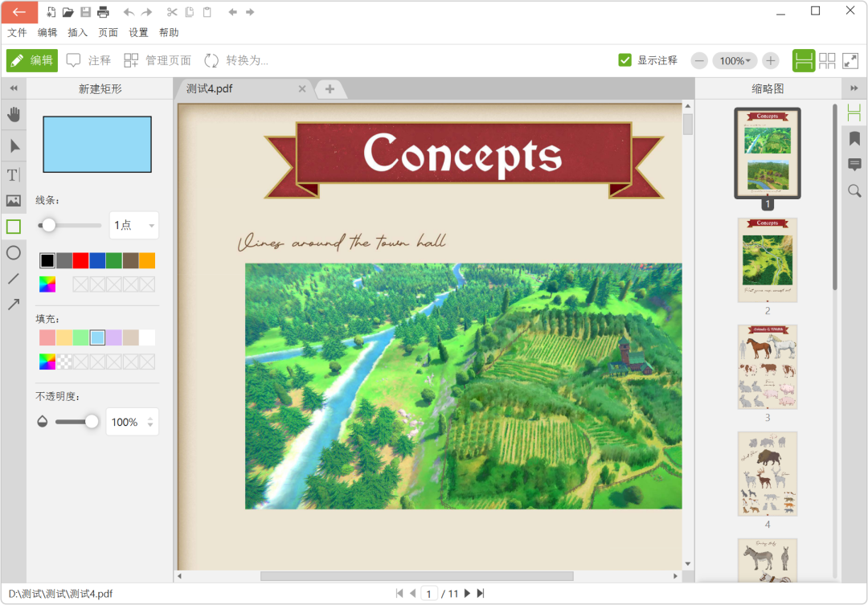
Task: Click the opacity slider handle
Action: point(92,422)
